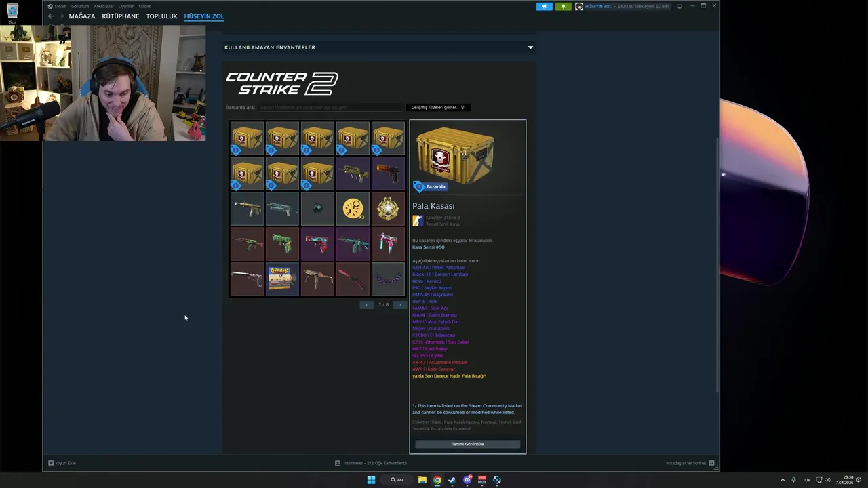Click the Galil AR | Roket Patlaması entry
This screenshot has height=488, width=868.
tap(438, 268)
